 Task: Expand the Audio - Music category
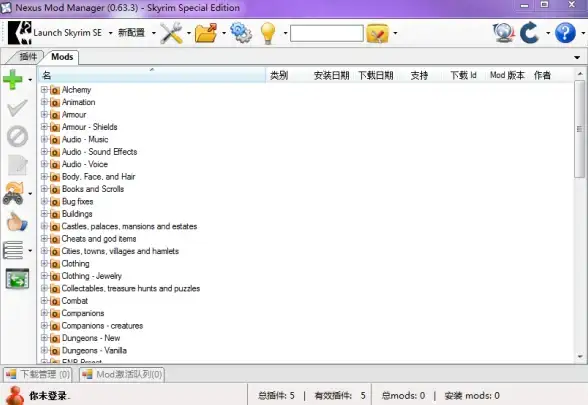(44, 139)
